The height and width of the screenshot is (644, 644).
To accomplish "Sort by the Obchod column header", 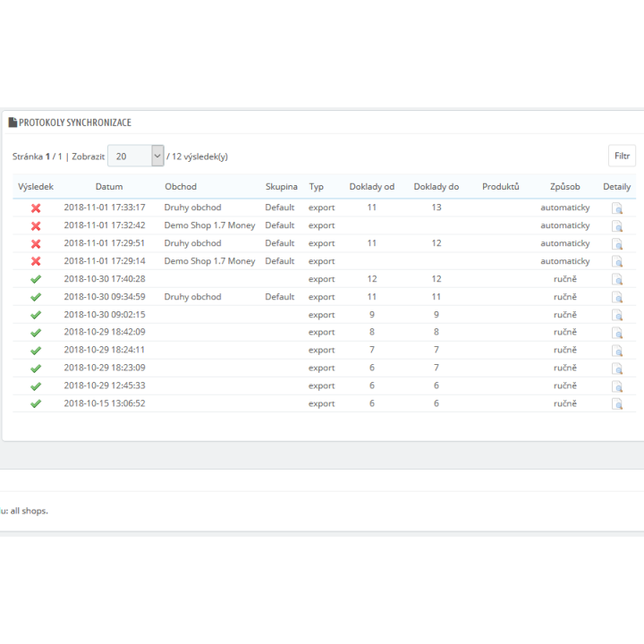I will (181, 187).
